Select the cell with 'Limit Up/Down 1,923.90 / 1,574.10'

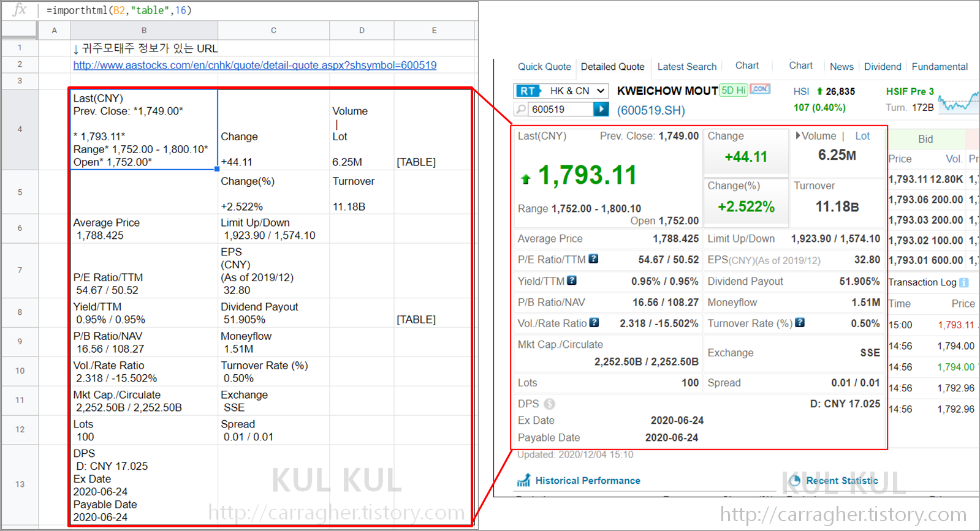pyautogui.click(x=273, y=228)
